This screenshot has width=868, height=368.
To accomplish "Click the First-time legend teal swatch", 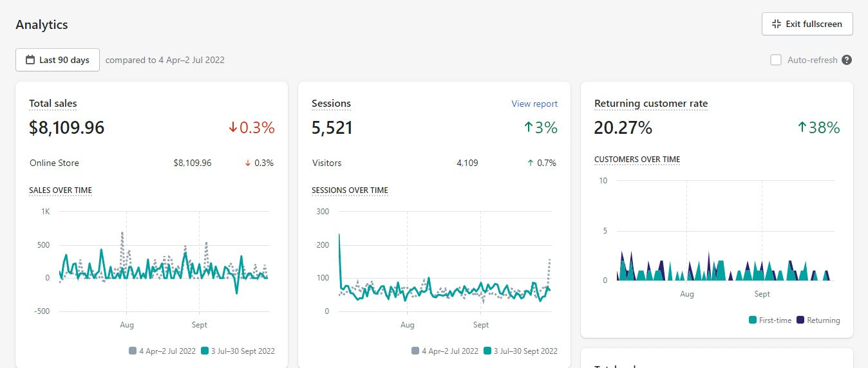I will 752,320.
